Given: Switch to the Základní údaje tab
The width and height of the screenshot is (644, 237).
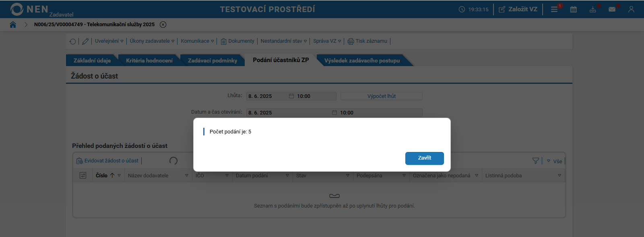Looking at the screenshot, I should (92, 60).
